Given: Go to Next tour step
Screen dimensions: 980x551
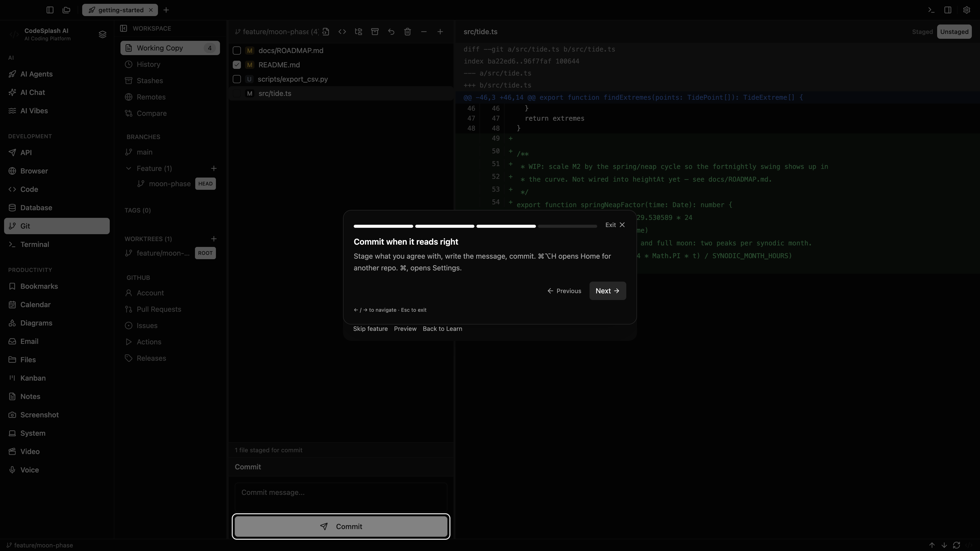Looking at the screenshot, I should (x=608, y=291).
